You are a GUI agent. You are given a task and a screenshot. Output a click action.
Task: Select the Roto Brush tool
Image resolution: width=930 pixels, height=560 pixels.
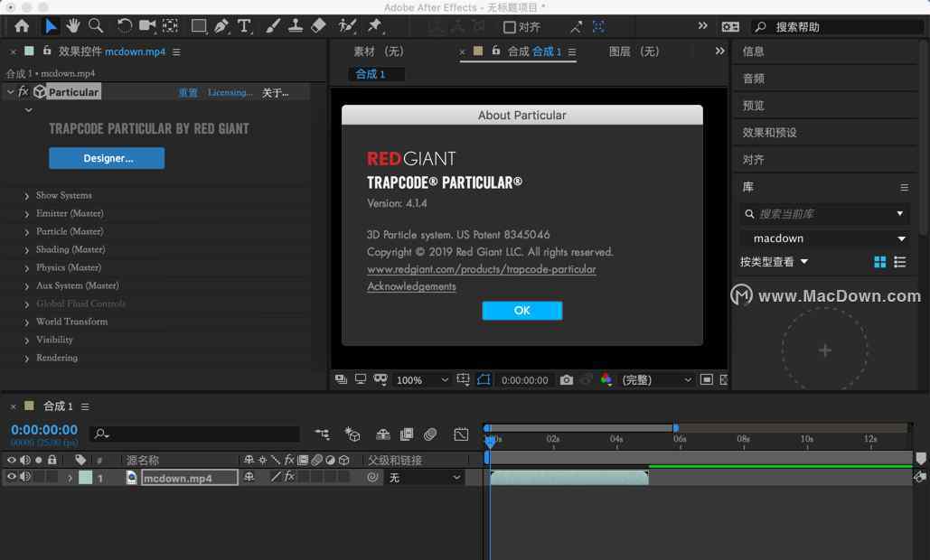(347, 26)
